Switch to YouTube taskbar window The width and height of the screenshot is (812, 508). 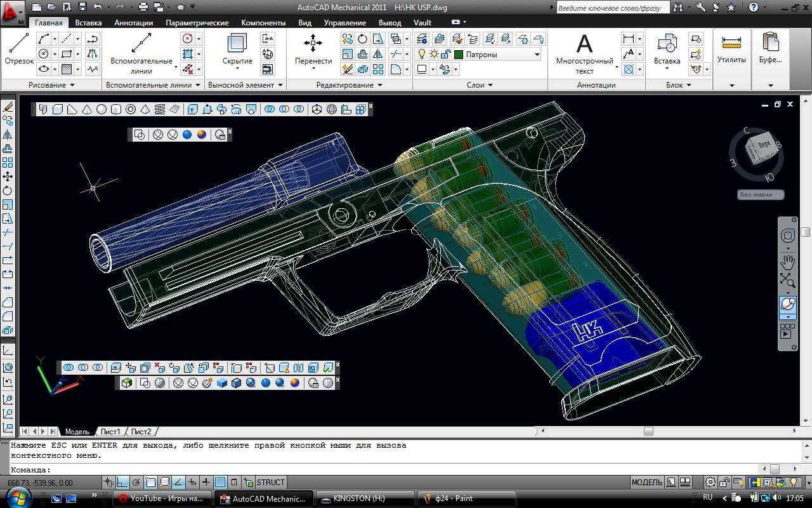161,498
